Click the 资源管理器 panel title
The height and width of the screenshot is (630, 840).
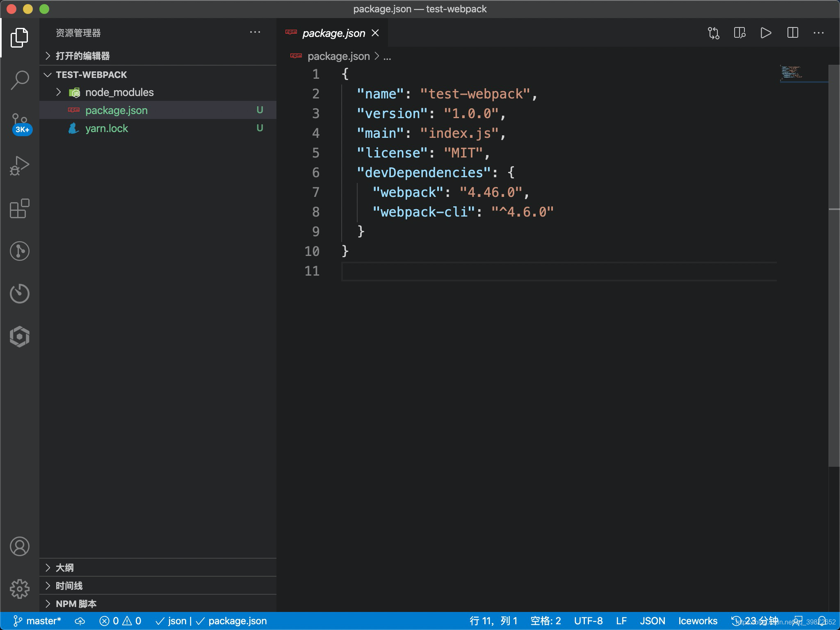78,33
